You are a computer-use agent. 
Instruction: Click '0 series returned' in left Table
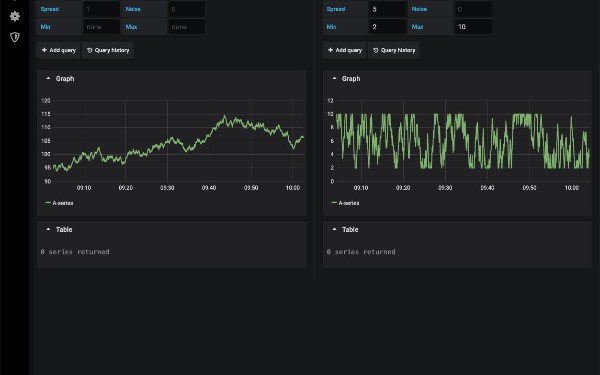(x=75, y=252)
